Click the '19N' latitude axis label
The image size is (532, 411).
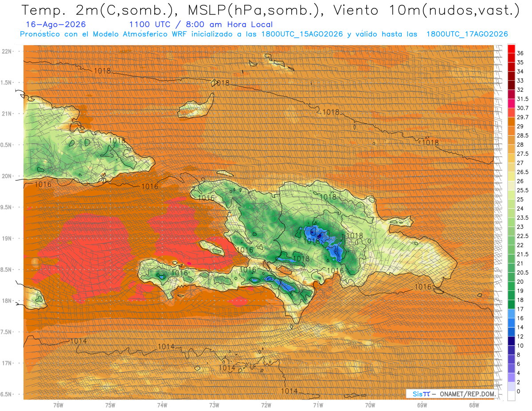point(8,239)
